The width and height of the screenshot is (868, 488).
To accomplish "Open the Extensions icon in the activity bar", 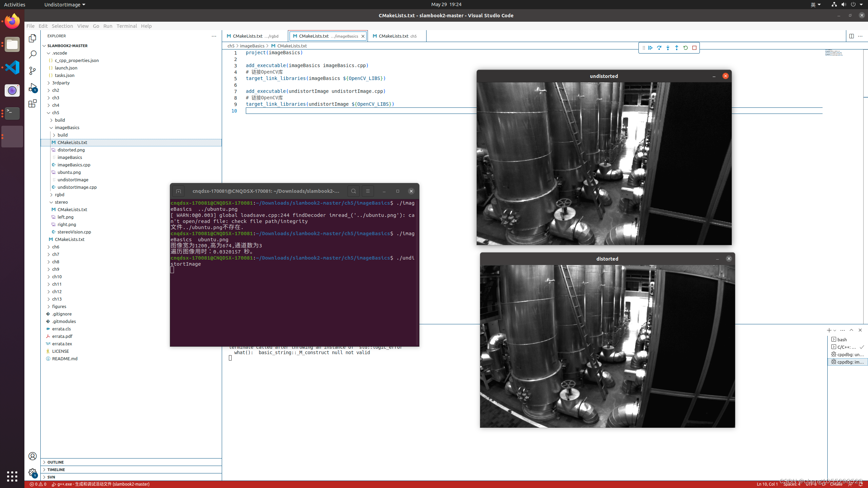I will (32, 104).
